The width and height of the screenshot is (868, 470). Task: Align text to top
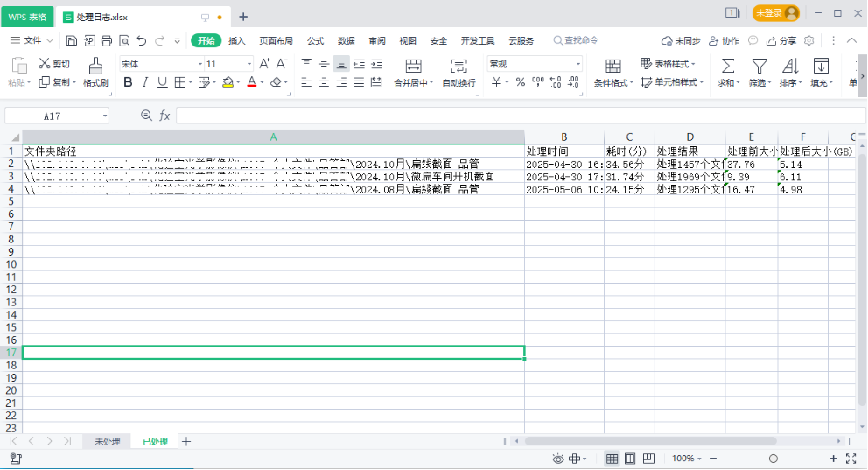click(306, 64)
